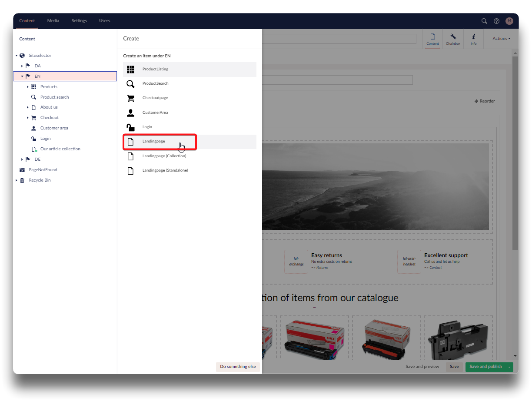Open the Actions dropdown

point(501,39)
